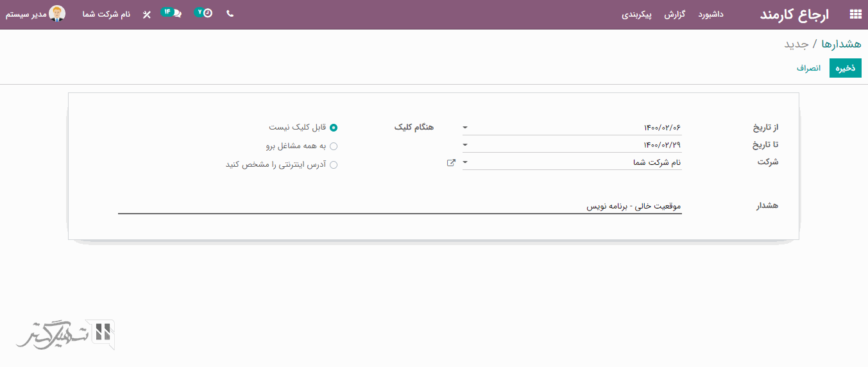
Task: Click the شرکت field showing نام شرکت شما
Action: [x=572, y=163]
